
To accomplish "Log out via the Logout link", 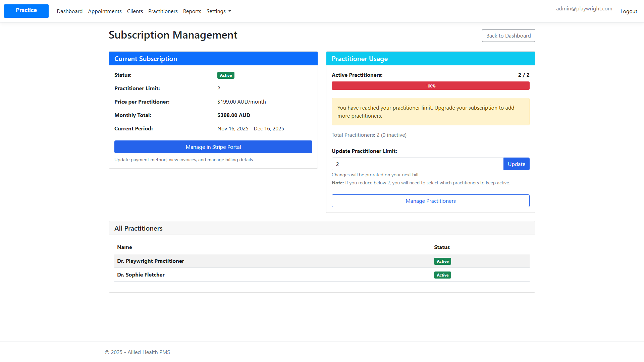I will tap(629, 11).
